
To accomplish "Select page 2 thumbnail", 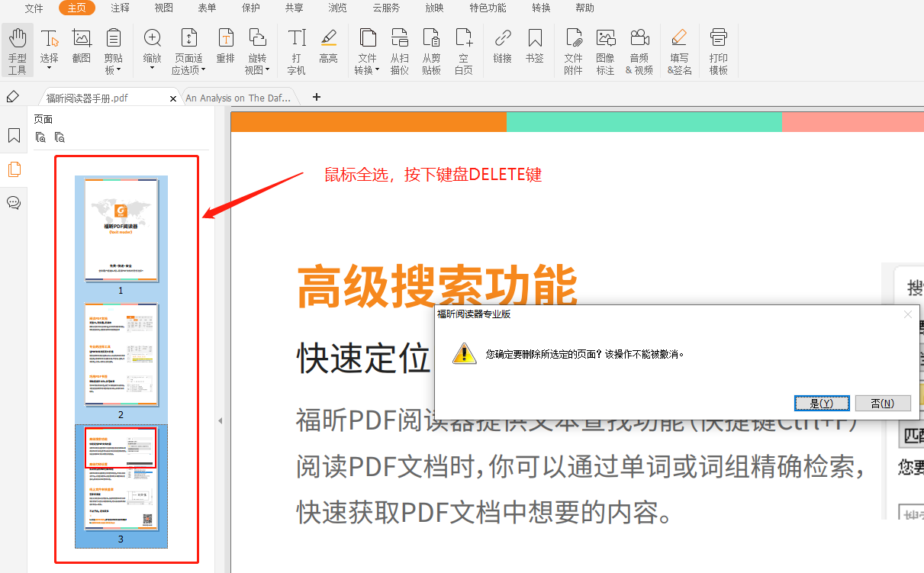I will pos(121,354).
